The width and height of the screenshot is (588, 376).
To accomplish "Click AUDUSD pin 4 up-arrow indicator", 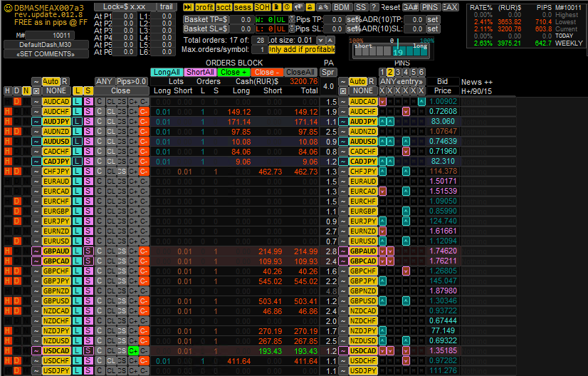I will (x=406, y=142).
